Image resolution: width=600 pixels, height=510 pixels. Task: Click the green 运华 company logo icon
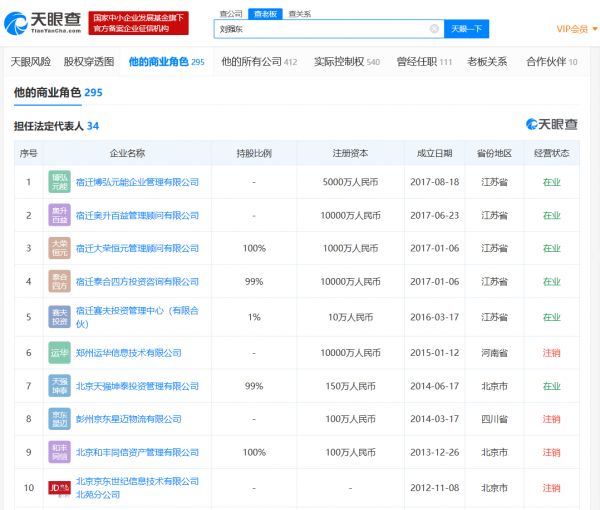point(59,353)
